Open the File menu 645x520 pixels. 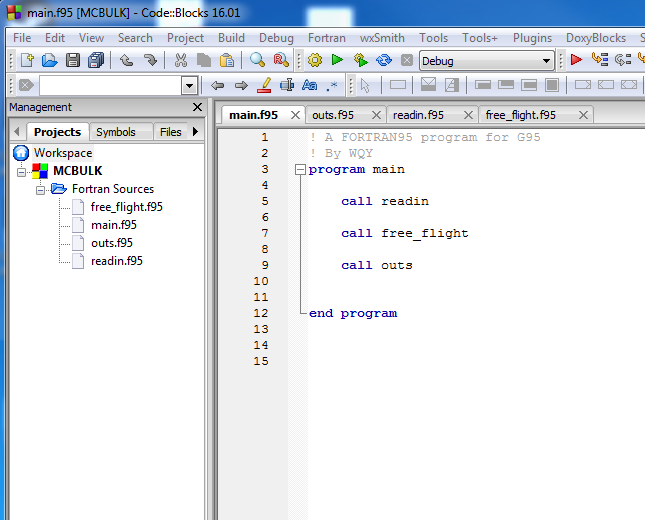pyautogui.click(x=22, y=38)
